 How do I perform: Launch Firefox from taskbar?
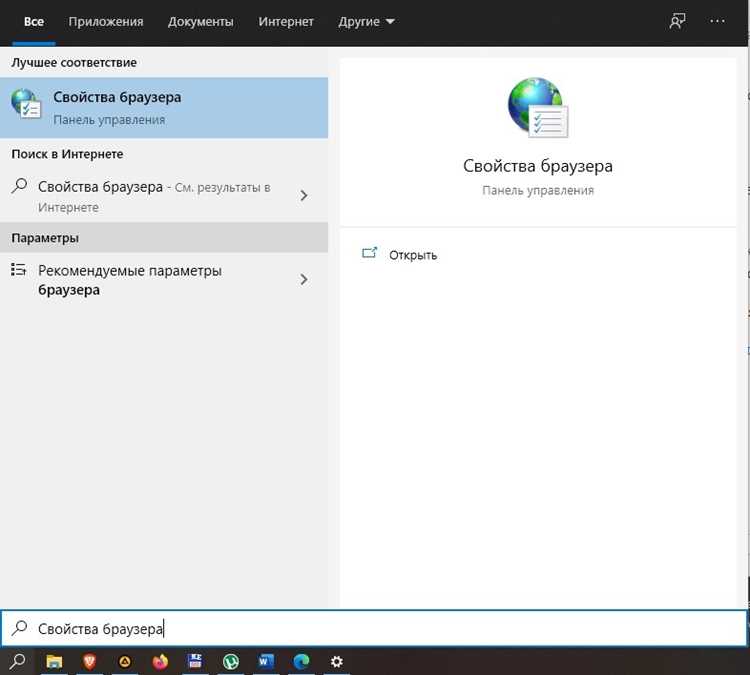coord(160,662)
